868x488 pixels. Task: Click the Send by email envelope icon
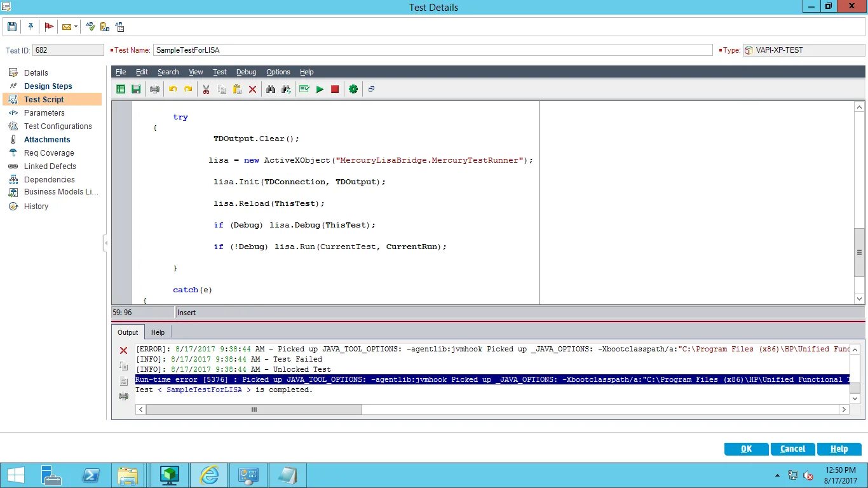[x=67, y=27]
